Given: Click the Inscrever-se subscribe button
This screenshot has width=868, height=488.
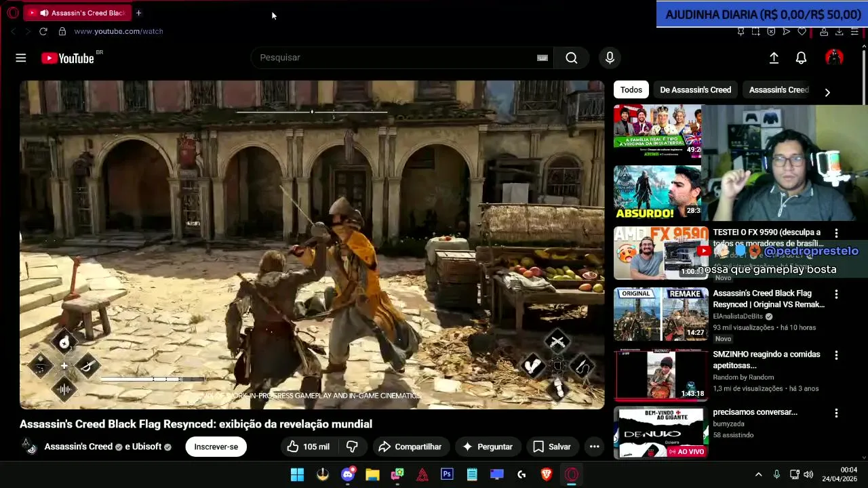Looking at the screenshot, I should tap(216, 447).
